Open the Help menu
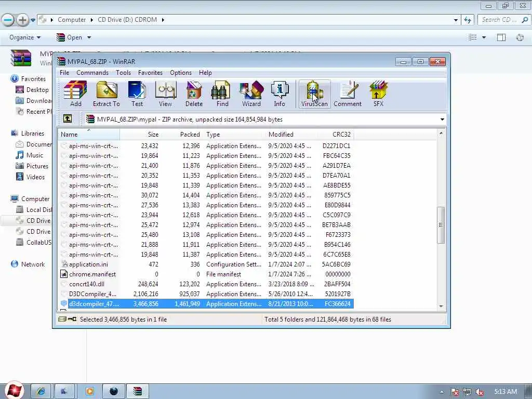 pyautogui.click(x=205, y=73)
